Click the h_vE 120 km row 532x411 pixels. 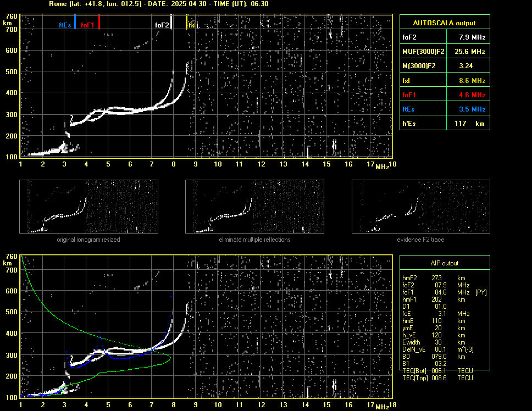point(434,335)
